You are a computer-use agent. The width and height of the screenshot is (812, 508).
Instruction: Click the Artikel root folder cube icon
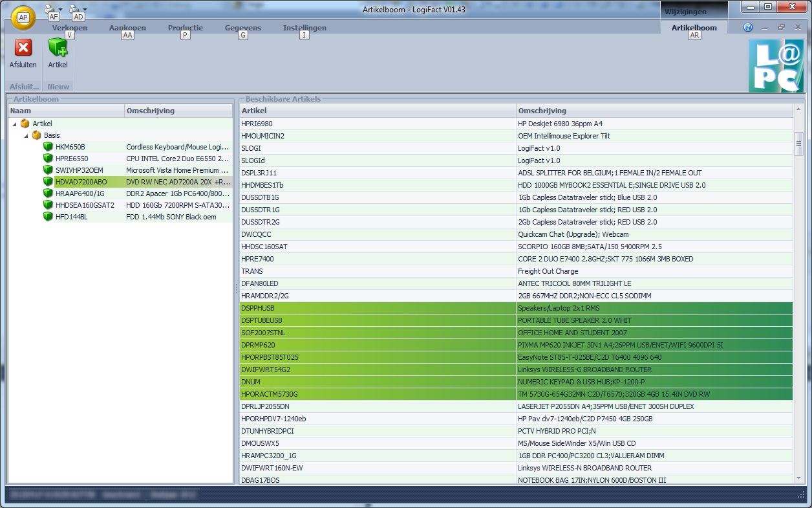click(x=25, y=124)
